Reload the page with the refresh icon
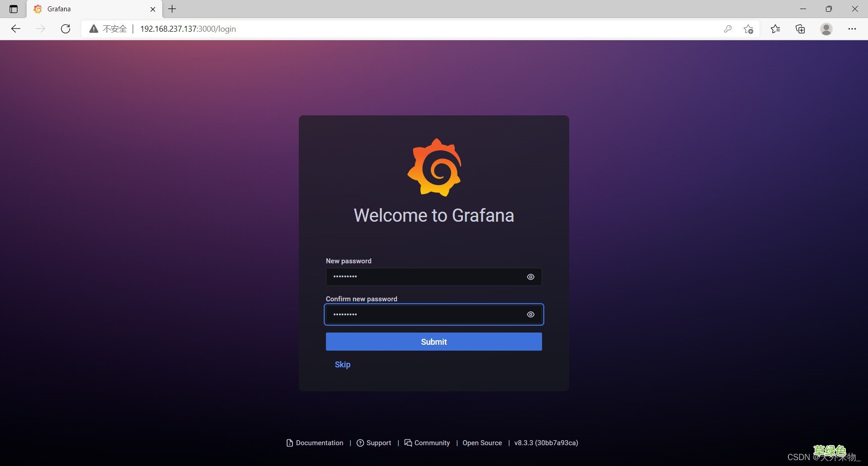Screen dimensions: 868x466 tap(66, 29)
